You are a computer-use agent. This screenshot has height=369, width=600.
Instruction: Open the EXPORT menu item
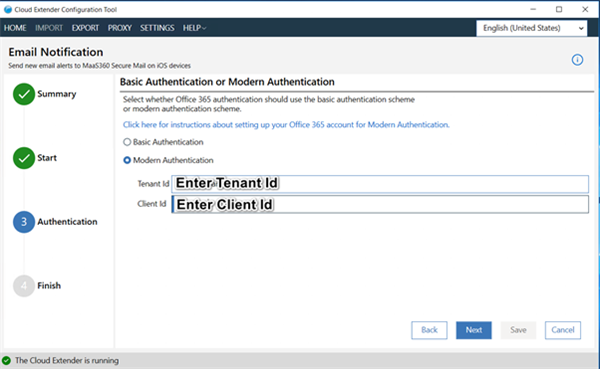click(x=85, y=28)
